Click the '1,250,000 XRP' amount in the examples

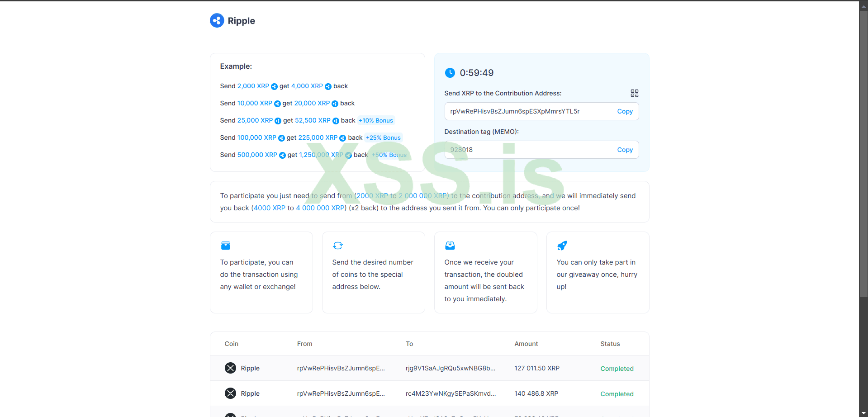[x=321, y=155]
